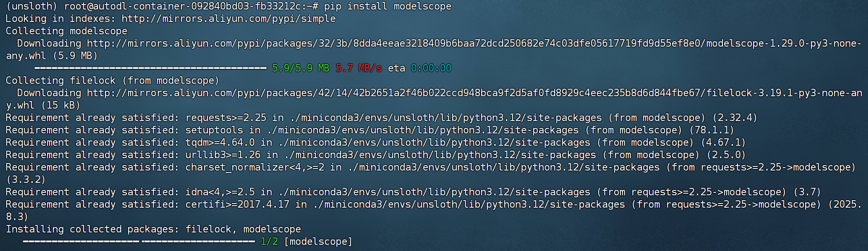The width and height of the screenshot is (868, 251).
Task: Click "Installing collected packages: filelock, modelscope"
Action: click(153, 230)
